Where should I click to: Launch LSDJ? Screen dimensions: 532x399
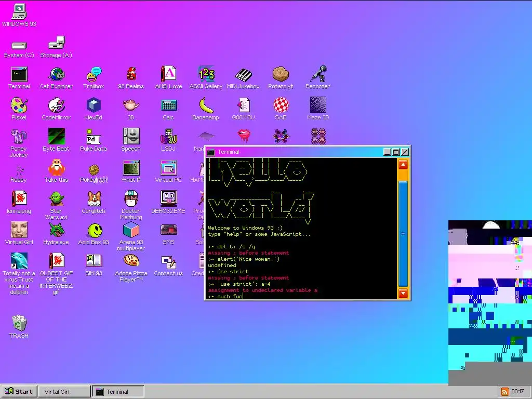pos(168,140)
